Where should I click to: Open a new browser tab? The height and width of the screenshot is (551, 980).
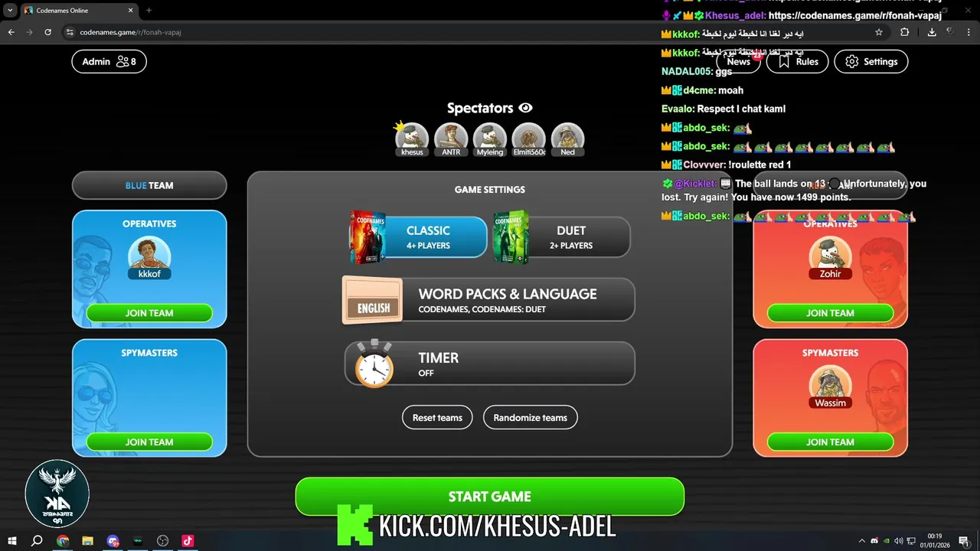149,11
